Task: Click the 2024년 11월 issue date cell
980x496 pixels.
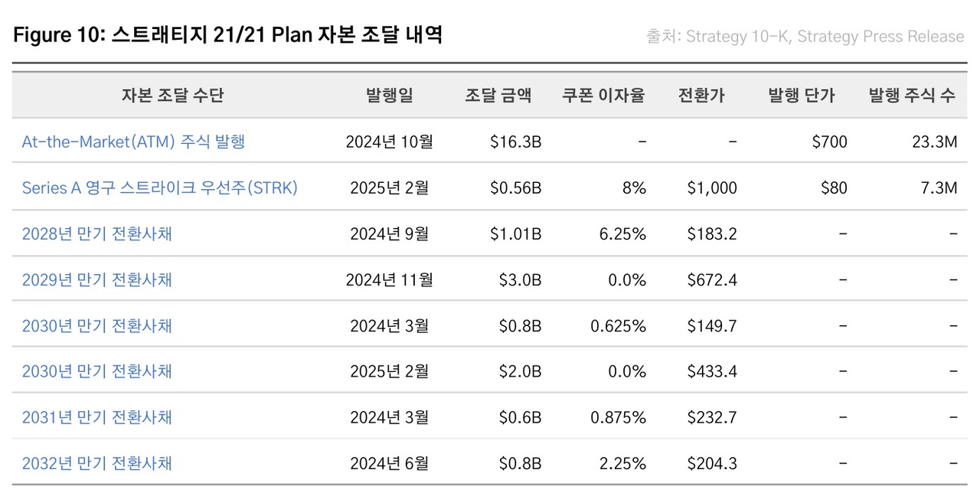Action: pyautogui.click(x=389, y=279)
